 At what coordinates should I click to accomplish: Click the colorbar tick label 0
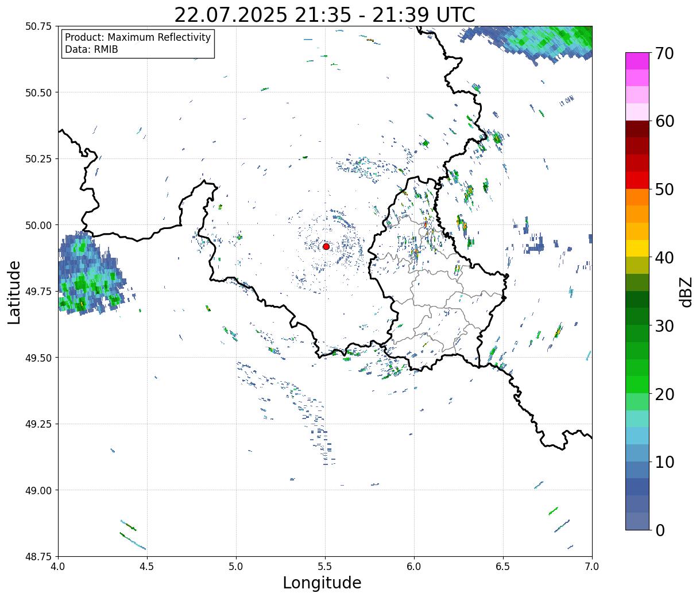tap(660, 530)
